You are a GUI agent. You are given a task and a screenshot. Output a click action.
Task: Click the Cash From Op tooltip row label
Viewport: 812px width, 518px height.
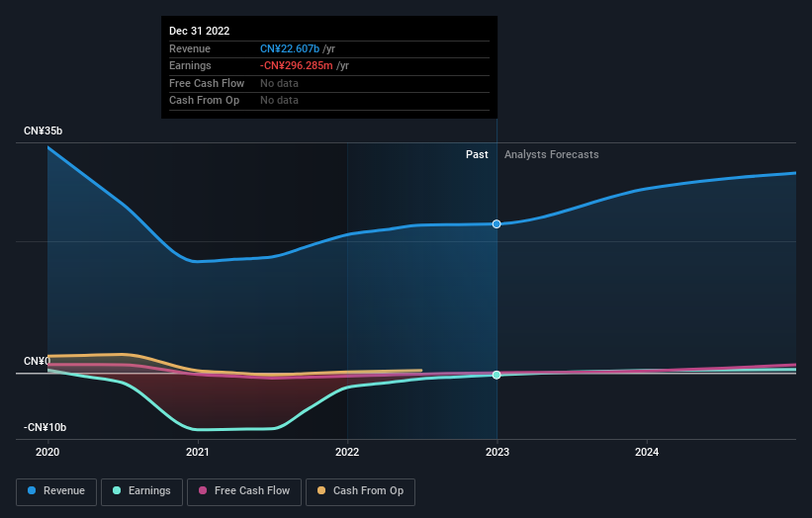[204, 101]
